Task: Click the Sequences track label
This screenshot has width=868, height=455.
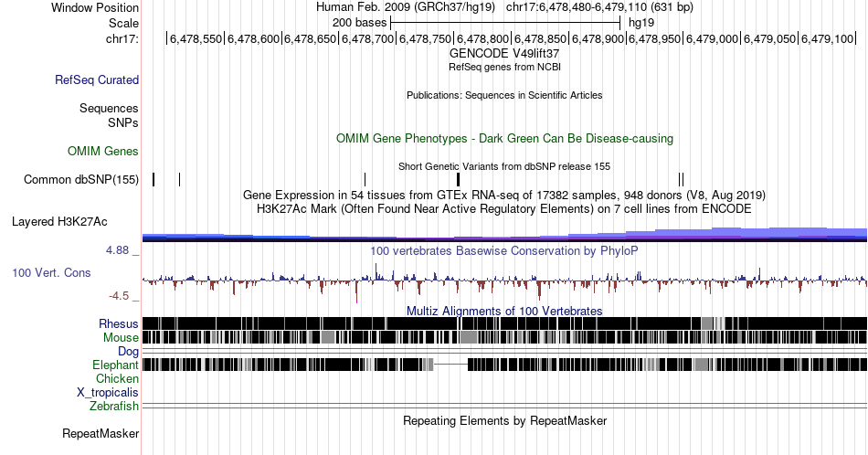Action: pyautogui.click(x=109, y=108)
